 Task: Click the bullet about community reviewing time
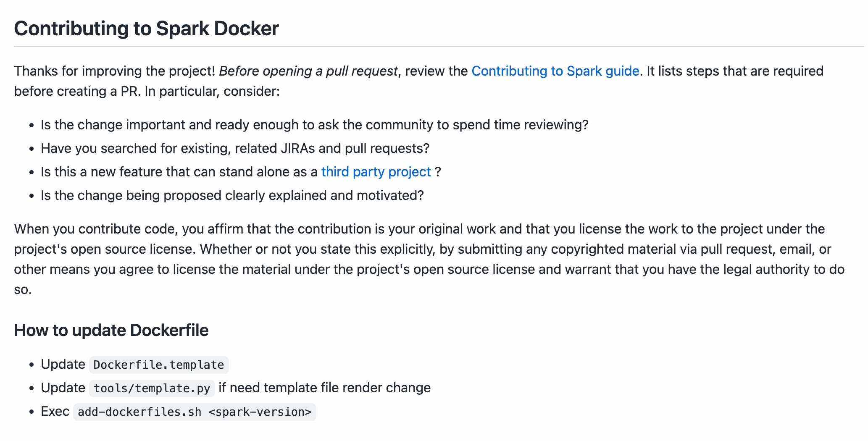[314, 125]
